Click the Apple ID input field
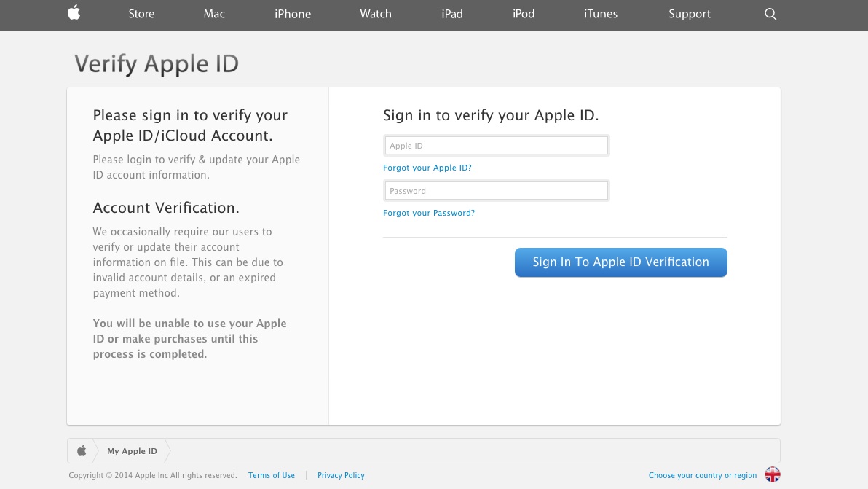This screenshot has height=489, width=868. tap(496, 145)
